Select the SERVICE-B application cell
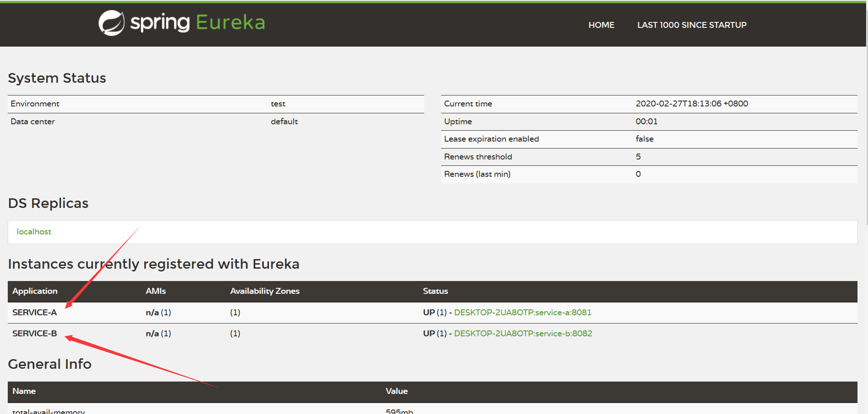 click(x=35, y=334)
